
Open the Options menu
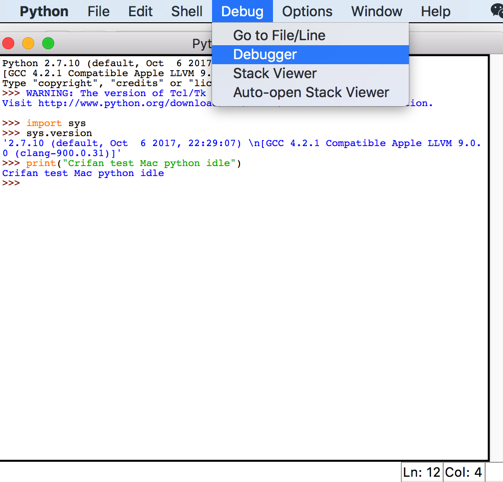click(x=307, y=11)
